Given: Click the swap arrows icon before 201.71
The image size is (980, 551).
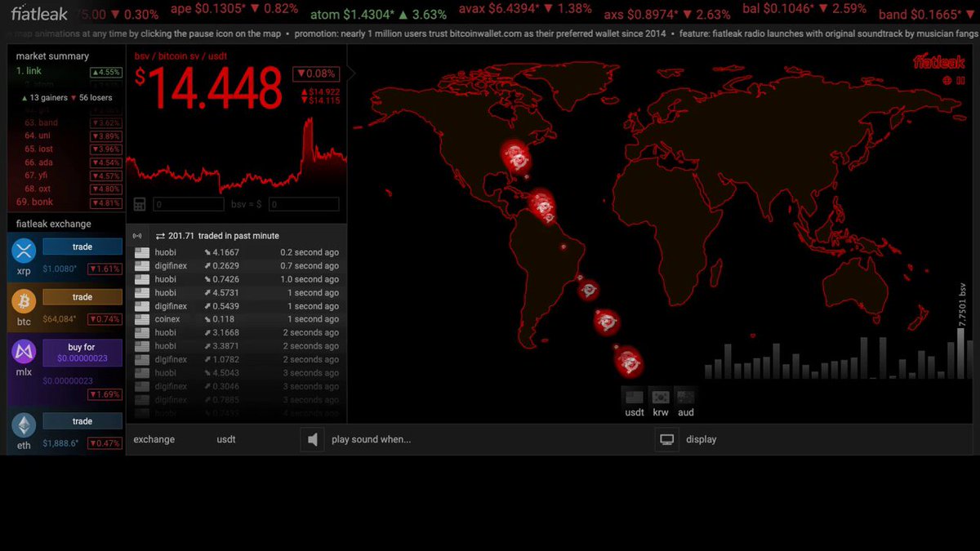Looking at the screenshot, I should [x=160, y=236].
